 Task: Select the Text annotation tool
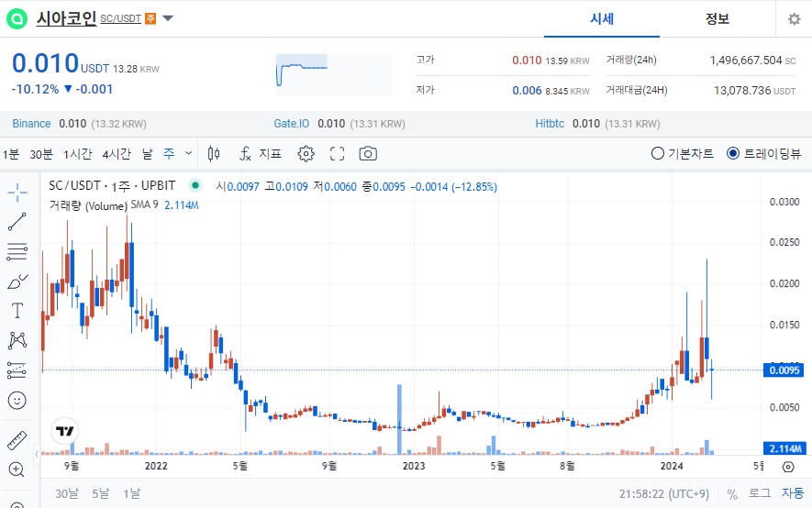pos(17,310)
